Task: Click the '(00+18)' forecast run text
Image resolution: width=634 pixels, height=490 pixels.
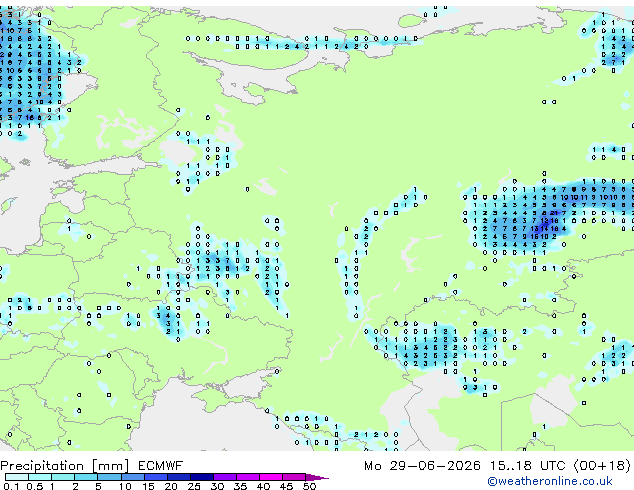Action: (x=602, y=466)
